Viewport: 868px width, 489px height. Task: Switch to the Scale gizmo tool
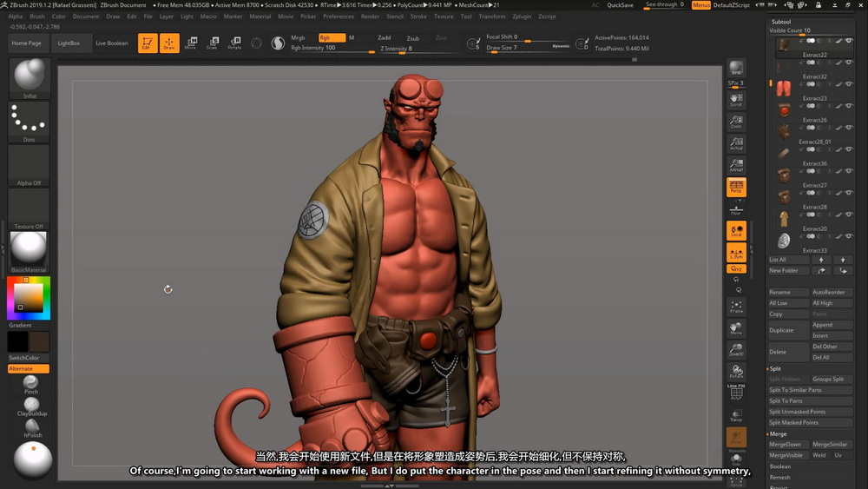(x=213, y=43)
